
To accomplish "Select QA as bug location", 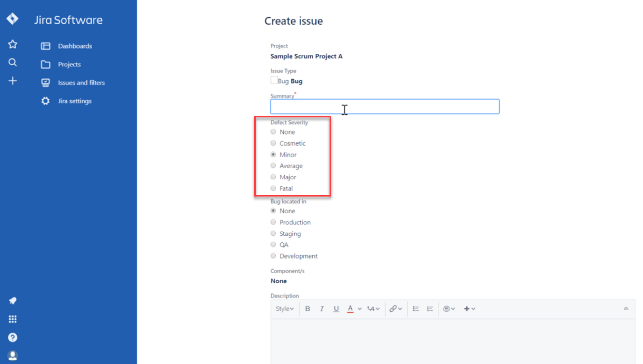I will 273,244.
